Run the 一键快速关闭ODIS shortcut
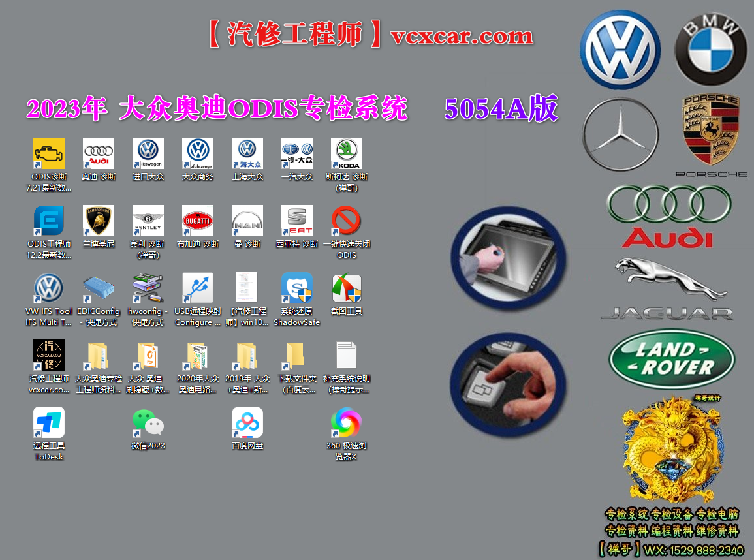 pyautogui.click(x=346, y=222)
